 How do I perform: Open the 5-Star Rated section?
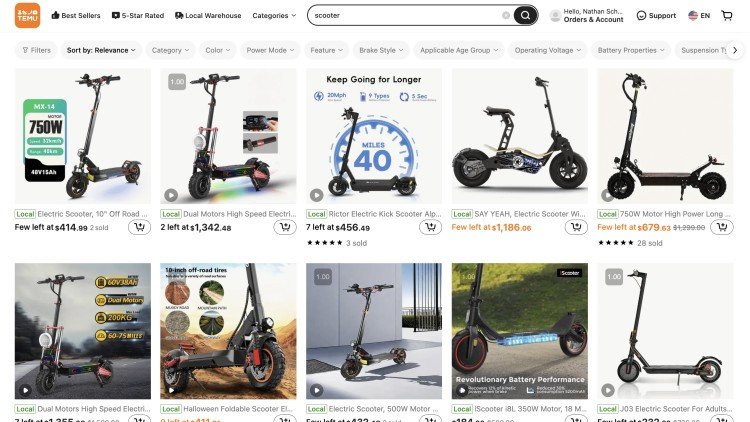138,15
